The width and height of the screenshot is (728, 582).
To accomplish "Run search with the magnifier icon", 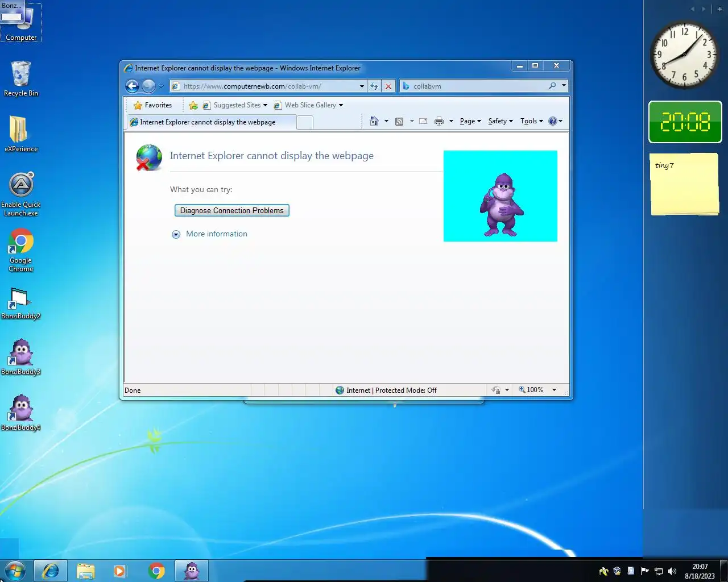I will (552, 86).
